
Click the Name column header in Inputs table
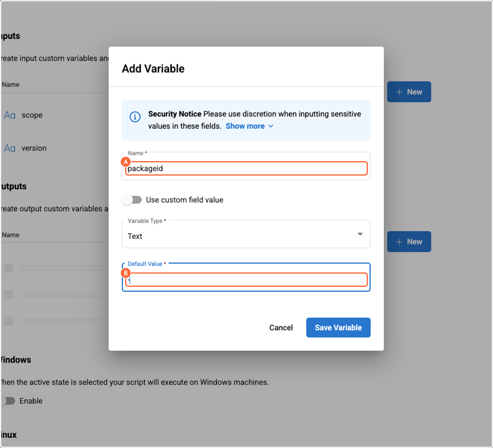tap(11, 85)
